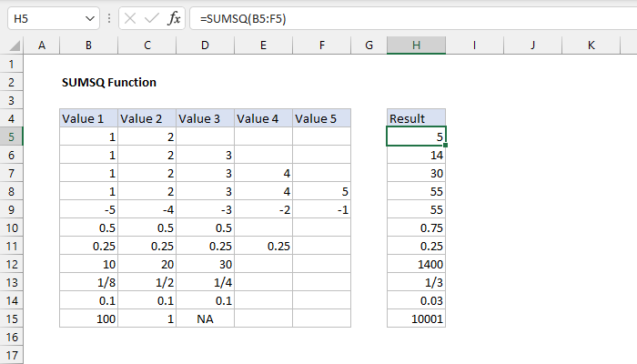
Task: Click cell showing 1/8
Action: click(x=88, y=282)
